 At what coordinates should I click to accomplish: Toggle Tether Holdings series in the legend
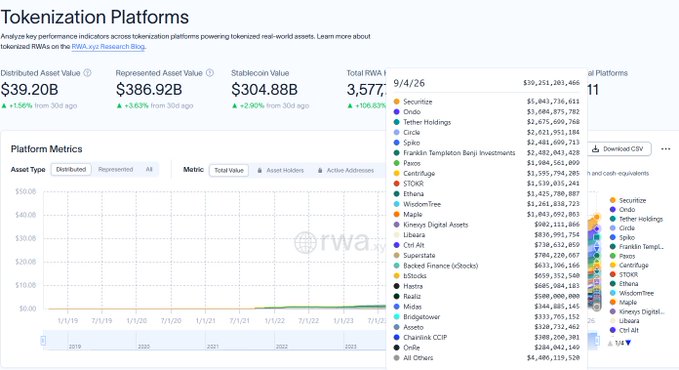(636, 219)
